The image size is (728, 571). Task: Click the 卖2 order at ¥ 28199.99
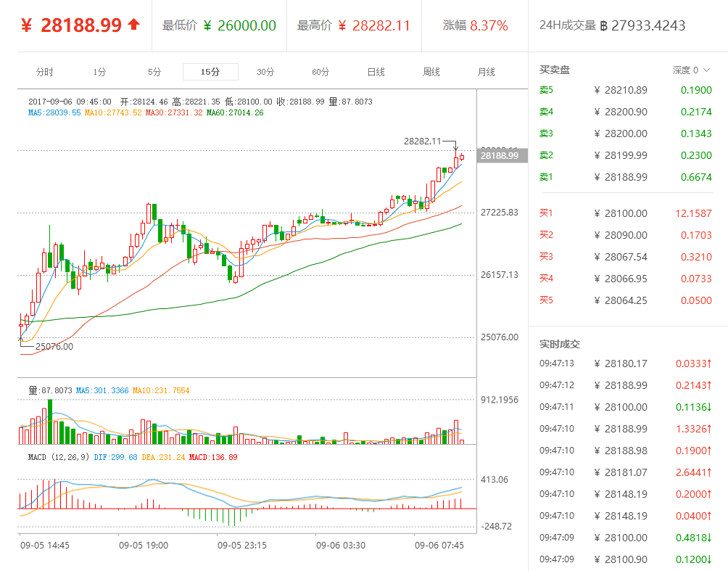[626, 156]
